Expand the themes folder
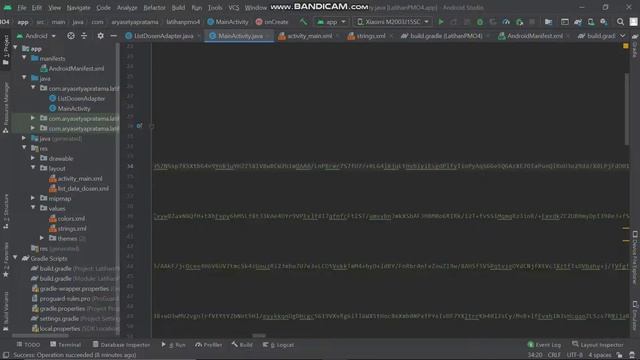This screenshot has width=640, height=360. point(42,238)
